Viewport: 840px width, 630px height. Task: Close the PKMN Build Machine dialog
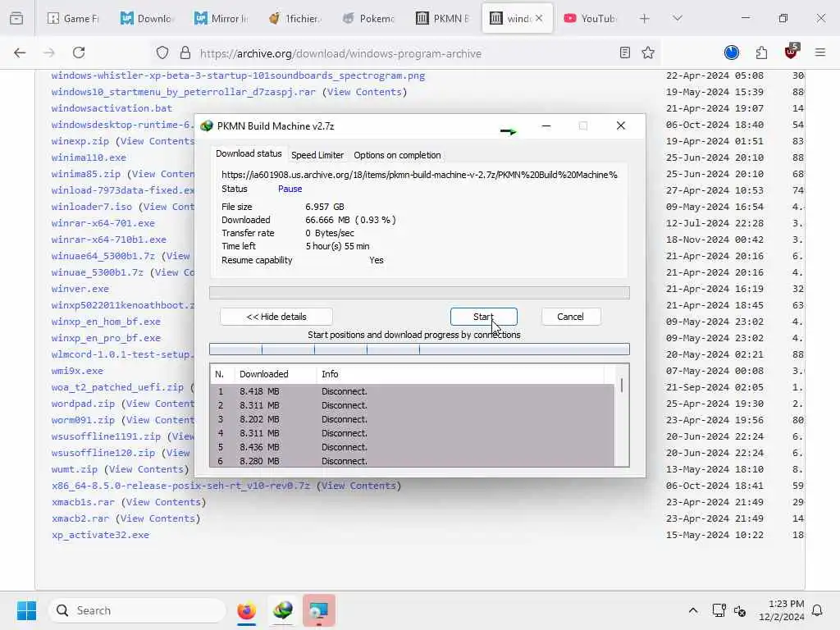pos(621,126)
